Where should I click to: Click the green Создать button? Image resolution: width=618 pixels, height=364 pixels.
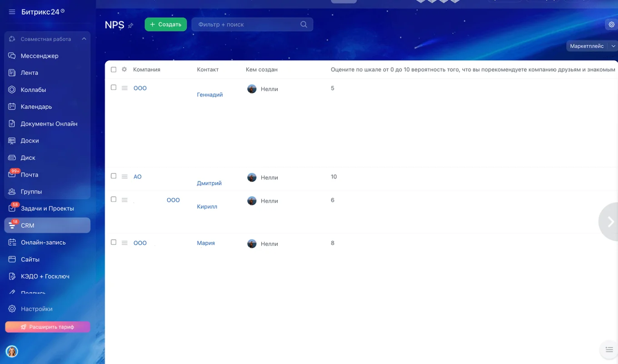pyautogui.click(x=165, y=25)
